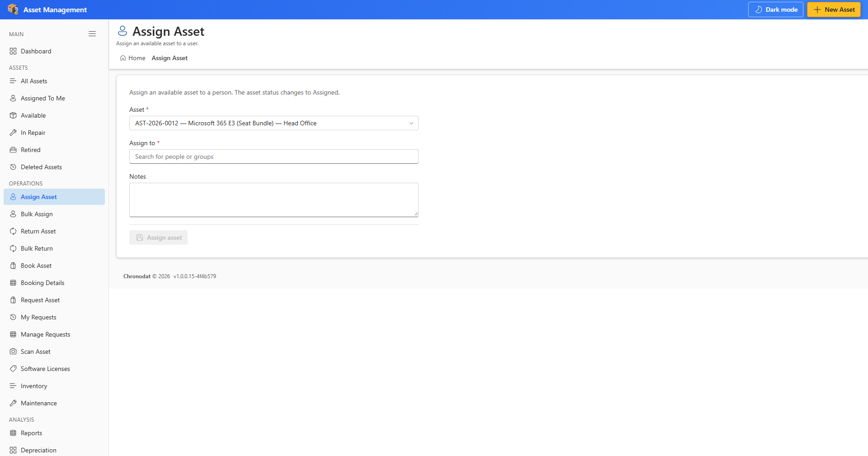This screenshot has height=456, width=868.
Task: Click Bulk Assign menu label
Action: (x=37, y=214)
